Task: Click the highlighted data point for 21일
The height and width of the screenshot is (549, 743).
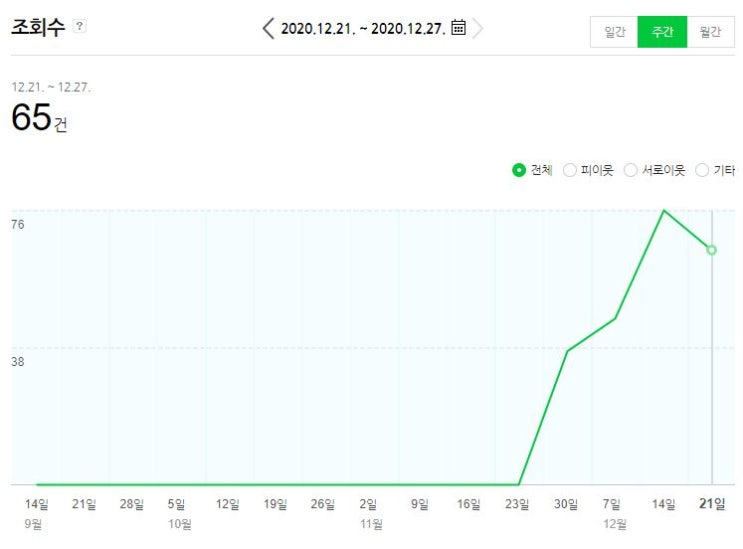Action: click(711, 250)
